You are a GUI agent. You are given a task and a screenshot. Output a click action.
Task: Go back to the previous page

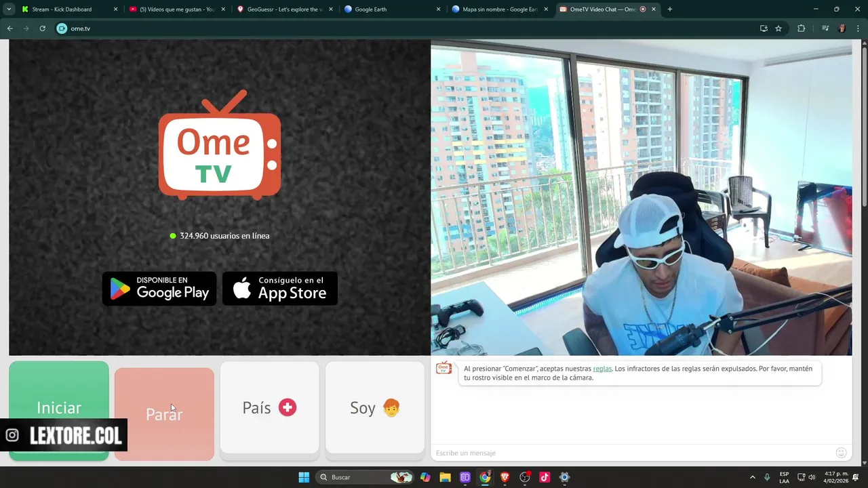9,28
